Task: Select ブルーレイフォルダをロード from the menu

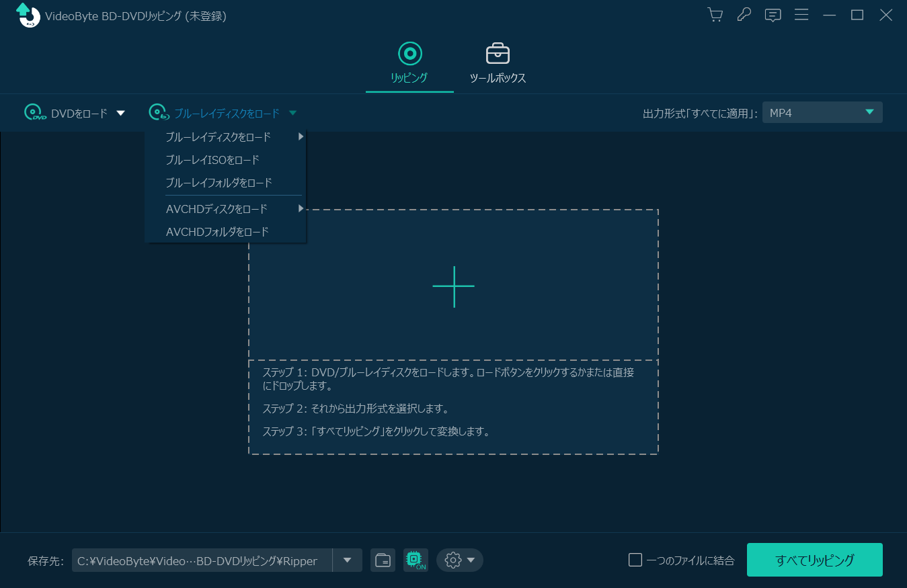Action: 219,182
